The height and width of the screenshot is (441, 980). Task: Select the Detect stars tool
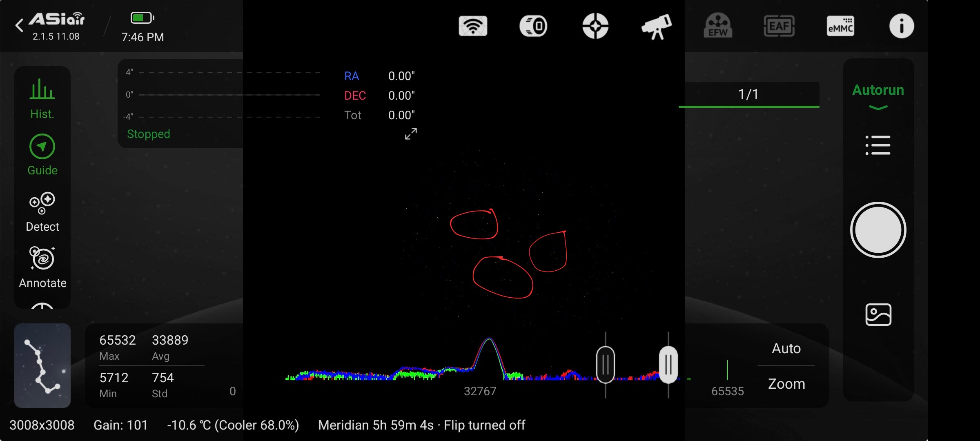(42, 212)
